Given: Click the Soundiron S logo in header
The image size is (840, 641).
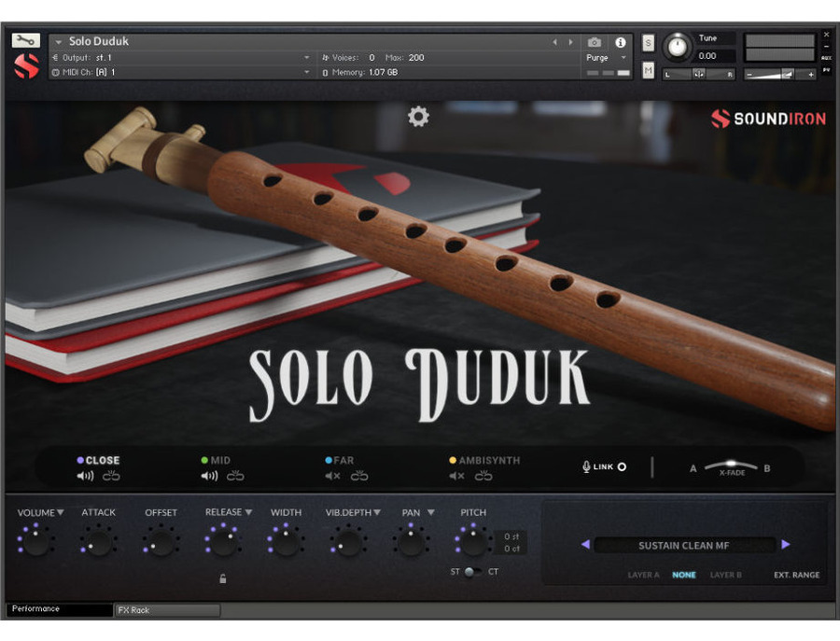Looking at the screenshot, I should [26, 66].
